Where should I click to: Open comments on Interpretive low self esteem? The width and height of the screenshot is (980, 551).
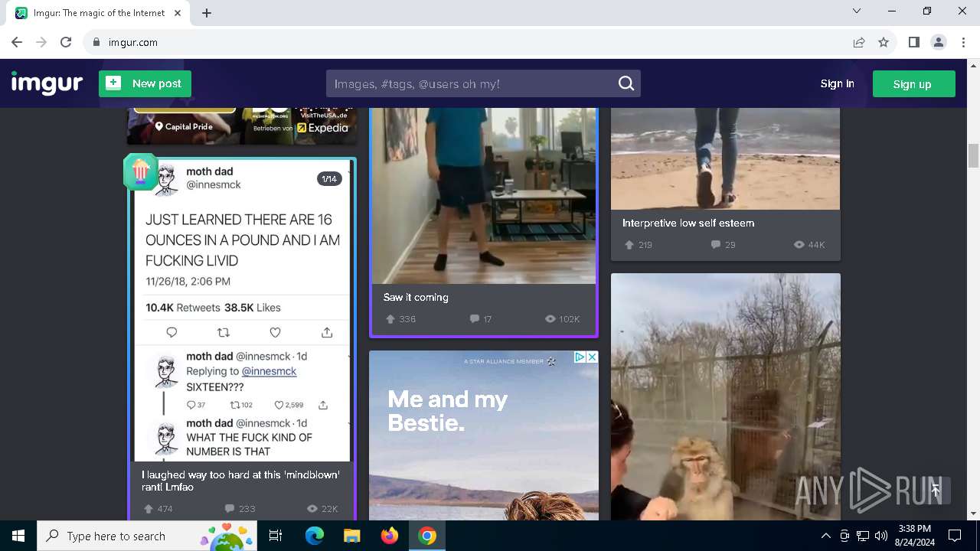pos(715,245)
